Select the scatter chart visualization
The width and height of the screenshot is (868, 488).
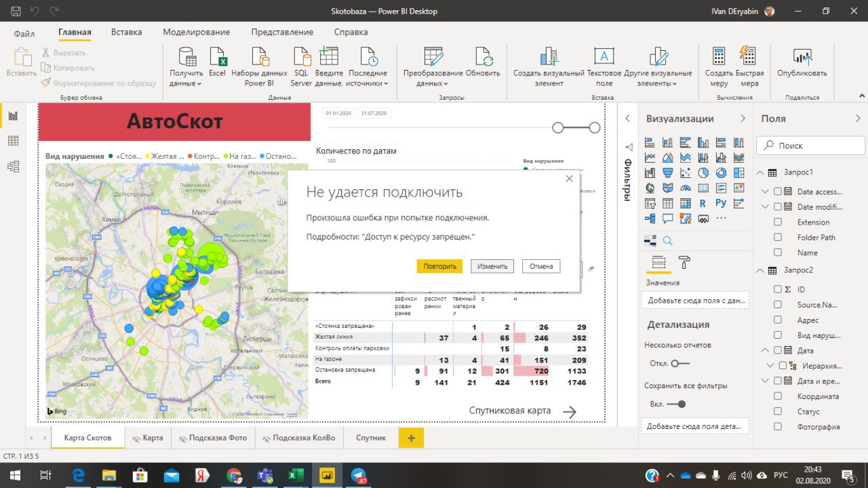[x=686, y=172]
